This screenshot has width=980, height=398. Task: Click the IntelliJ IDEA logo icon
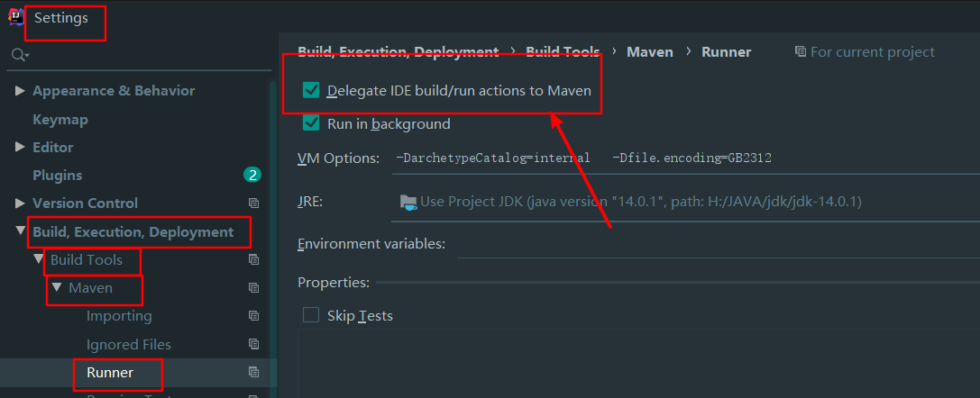coord(16,17)
